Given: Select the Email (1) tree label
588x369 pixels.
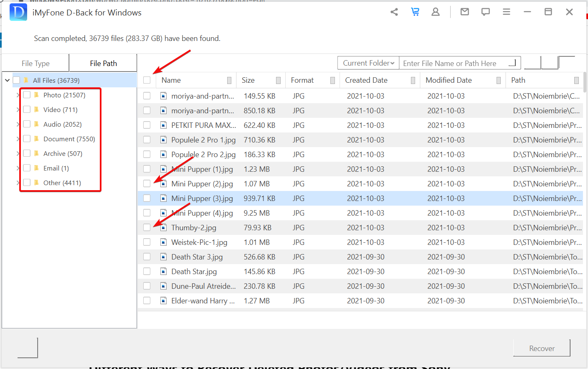Looking at the screenshot, I should (x=56, y=168).
